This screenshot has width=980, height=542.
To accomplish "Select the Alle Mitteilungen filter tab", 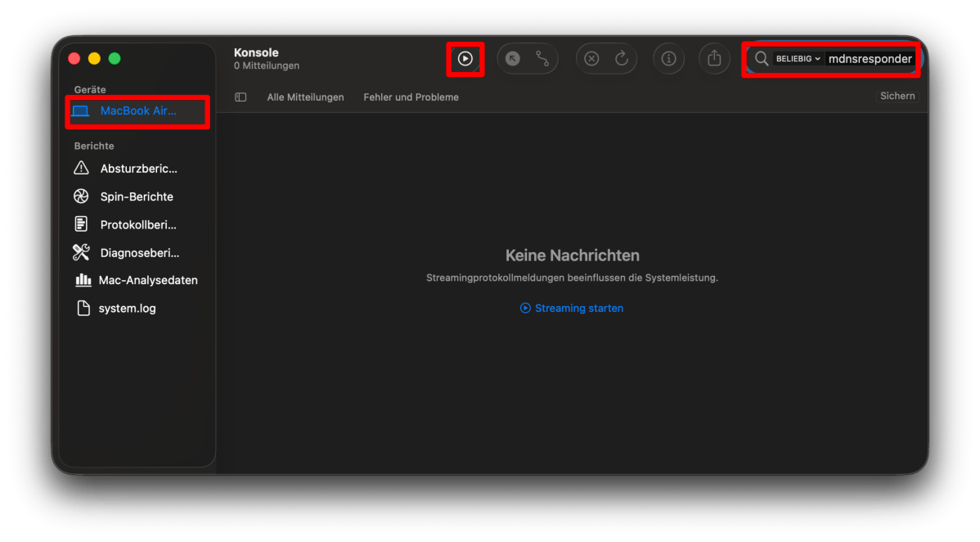I will 305,97.
